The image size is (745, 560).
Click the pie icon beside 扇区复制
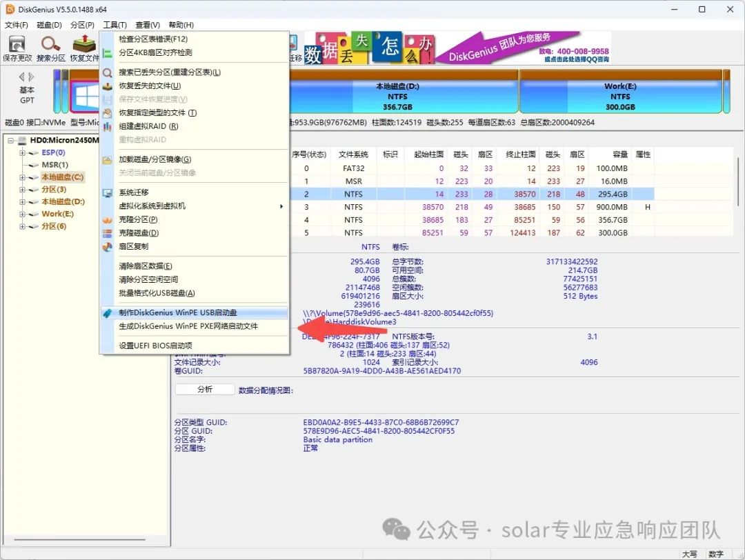(108, 247)
